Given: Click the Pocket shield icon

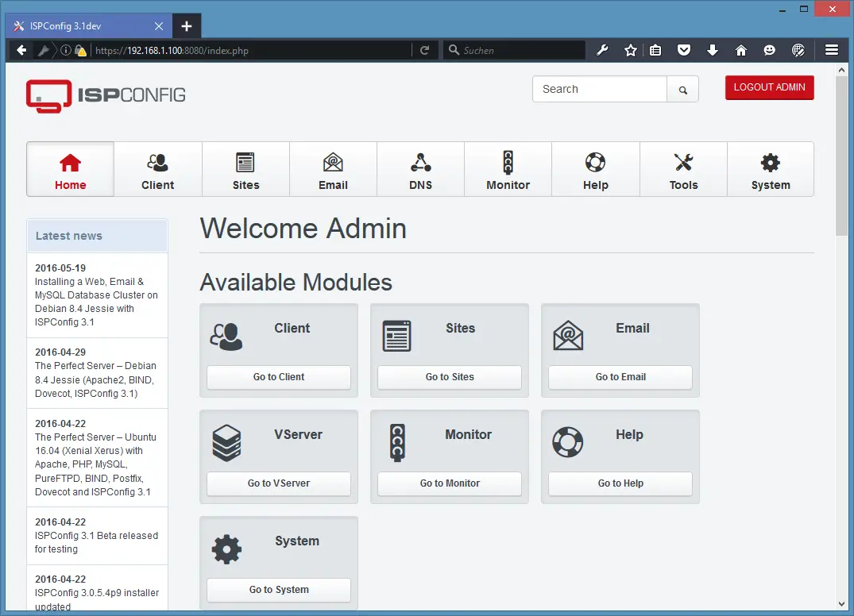Looking at the screenshot, I should click(x=684, y=51).
